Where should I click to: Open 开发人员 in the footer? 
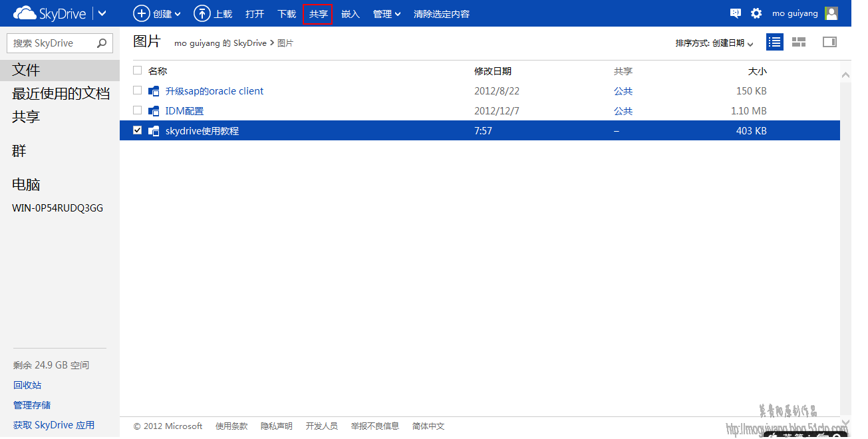[x=322, y=426]
